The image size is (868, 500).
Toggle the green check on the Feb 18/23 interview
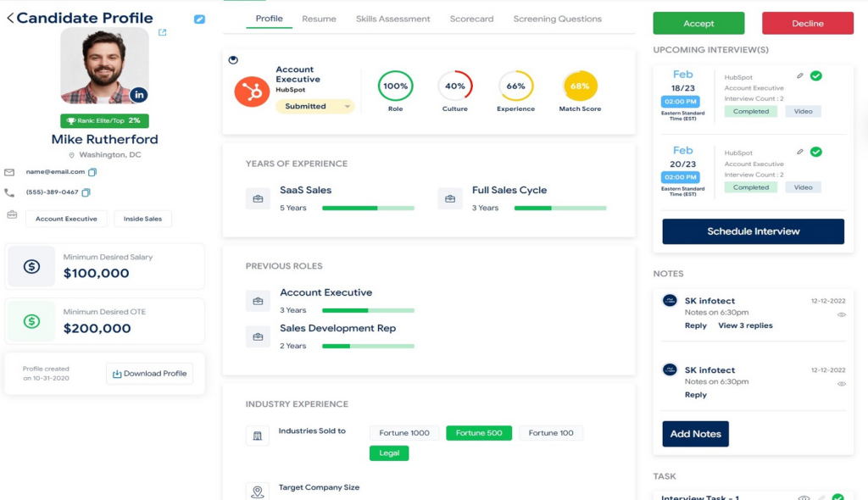click(816, 76)
